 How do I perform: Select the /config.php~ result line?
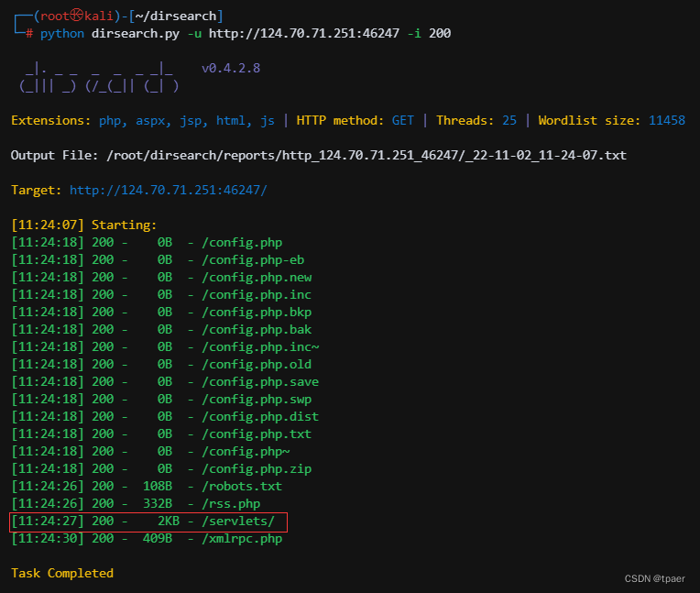[151, 452]
